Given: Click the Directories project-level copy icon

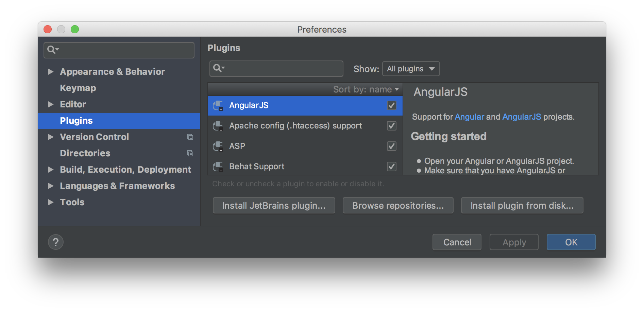Looking at the screenshot, I should coord(190,153).
